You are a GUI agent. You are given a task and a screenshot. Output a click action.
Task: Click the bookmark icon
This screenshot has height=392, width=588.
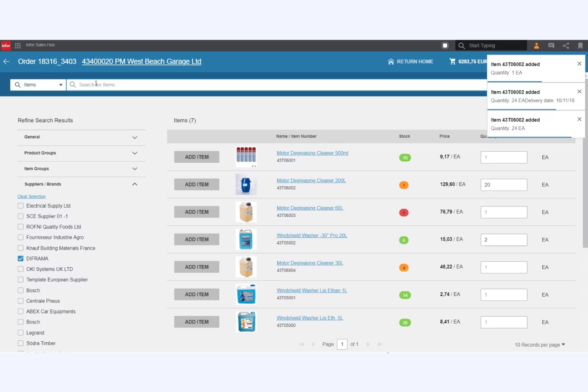580,46
